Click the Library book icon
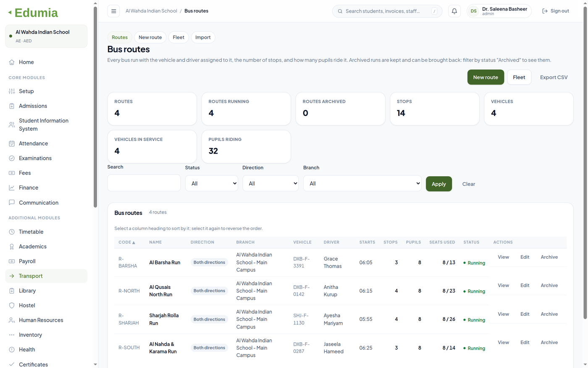This screenshot has width=588, height=368. coord(12,291)
